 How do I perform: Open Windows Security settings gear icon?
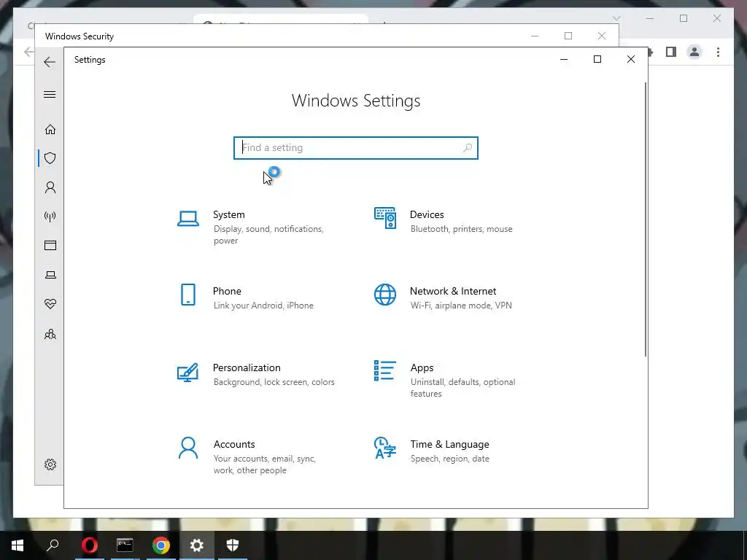[50, 464]
